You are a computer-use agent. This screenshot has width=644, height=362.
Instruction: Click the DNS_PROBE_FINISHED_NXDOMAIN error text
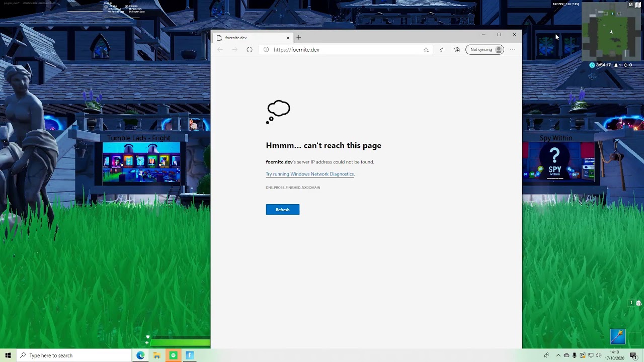point(293,188)
